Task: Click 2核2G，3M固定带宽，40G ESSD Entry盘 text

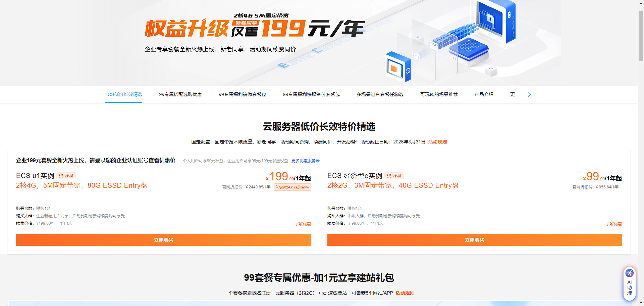Action: coord(393,185)
